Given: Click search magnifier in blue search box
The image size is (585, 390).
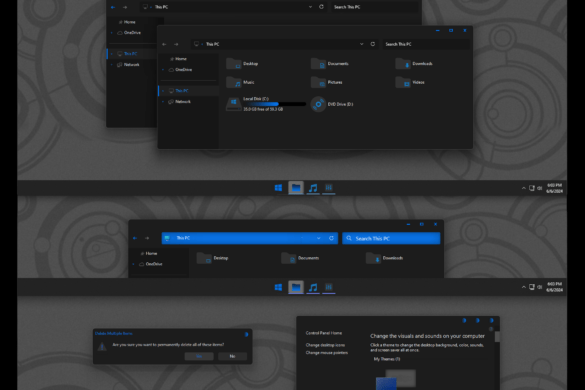Looking at the screenshot, I should pyautogui.click(x=349, y=238).
